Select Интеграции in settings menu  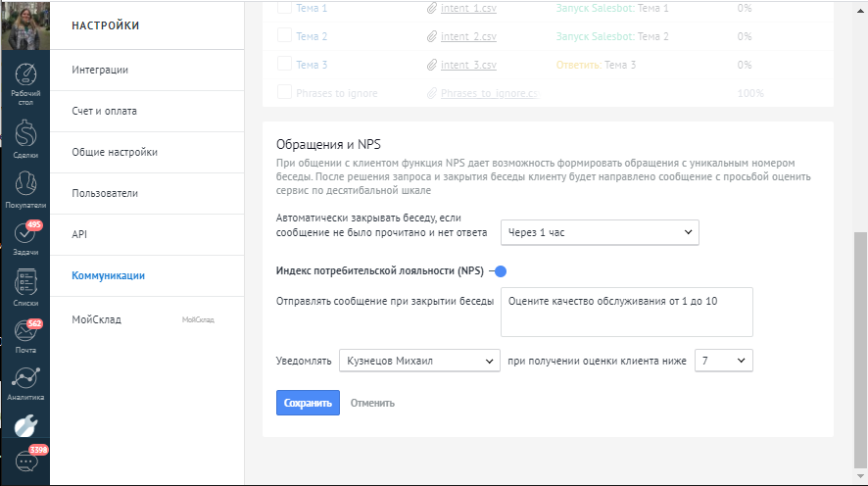click(x=100, y=70)
